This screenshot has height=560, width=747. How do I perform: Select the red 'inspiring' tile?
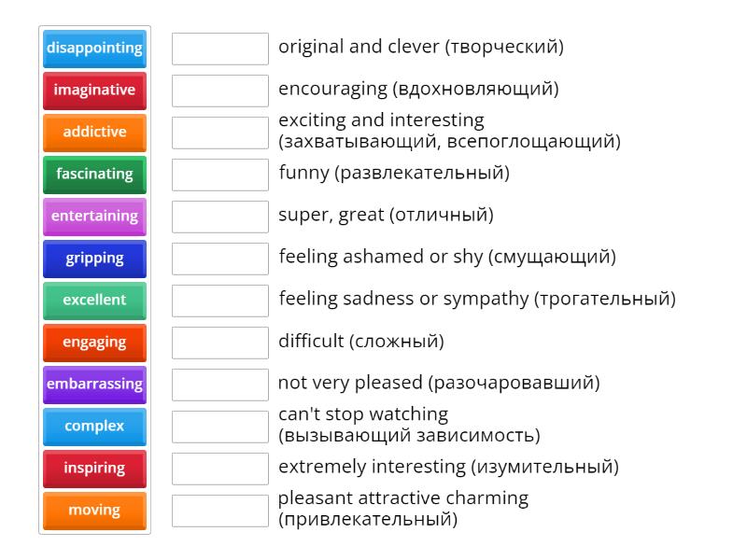coord(94,469)
